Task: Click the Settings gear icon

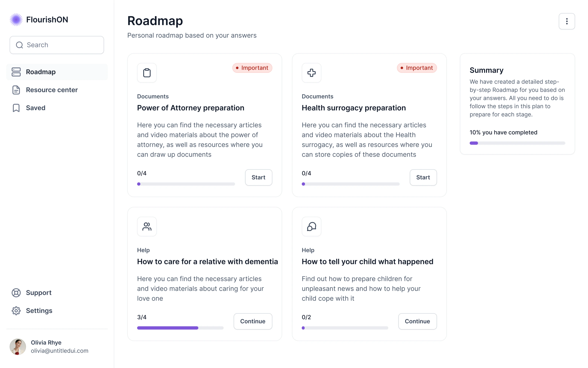Action: [16, 311]
